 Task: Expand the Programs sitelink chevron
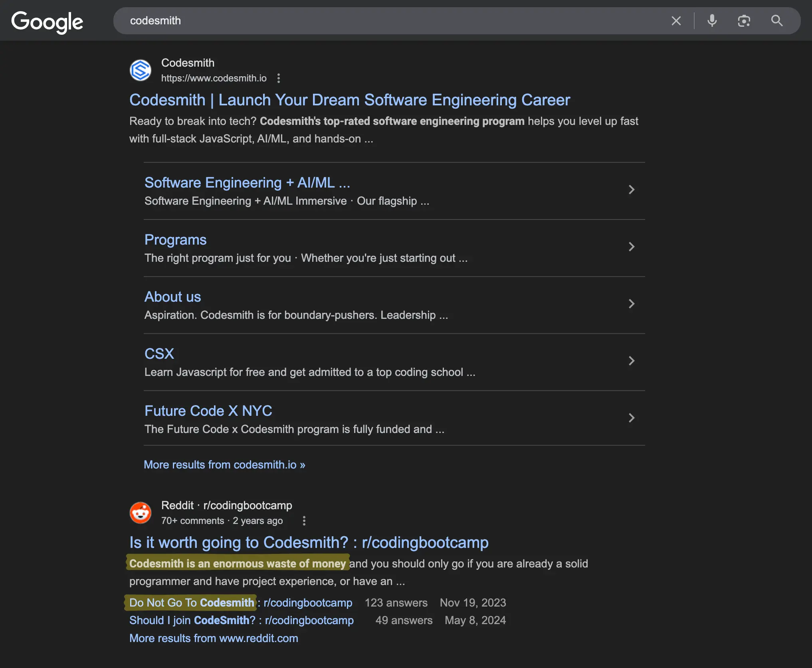pos(632,247)
